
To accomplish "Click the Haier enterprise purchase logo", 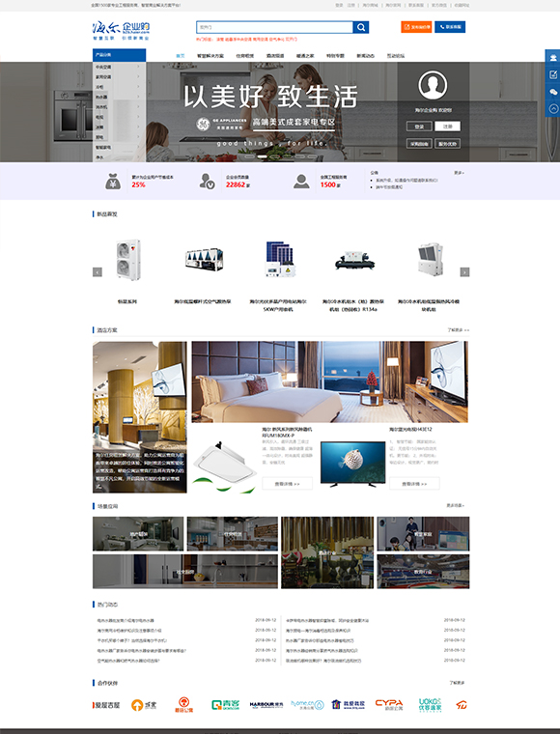I will [121, 31].
